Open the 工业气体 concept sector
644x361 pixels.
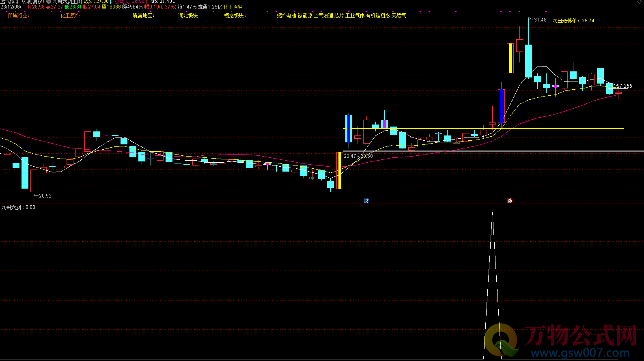click(x=355, y=15)
